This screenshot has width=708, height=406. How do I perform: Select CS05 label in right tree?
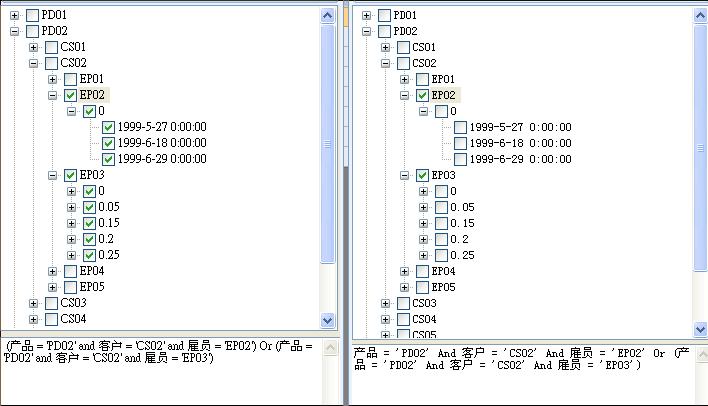(x=424, y=335)
